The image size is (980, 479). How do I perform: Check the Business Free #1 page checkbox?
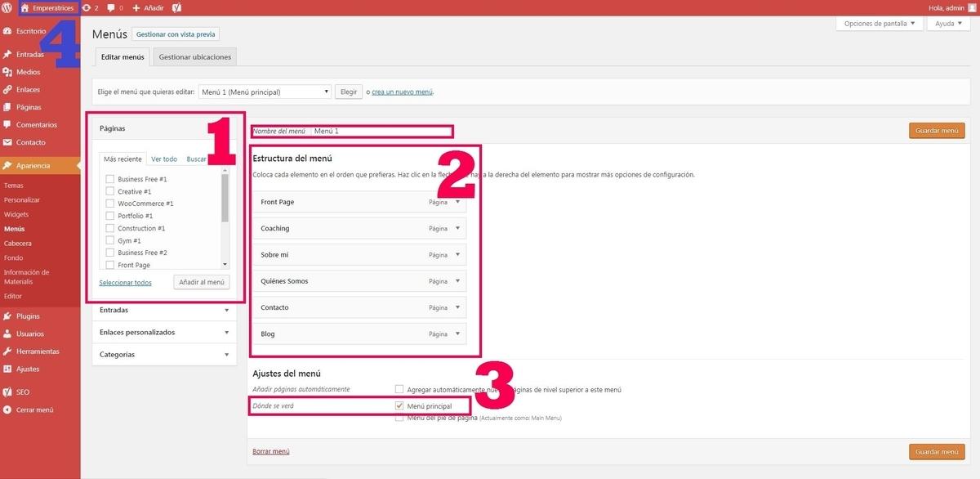coord(110,178)
